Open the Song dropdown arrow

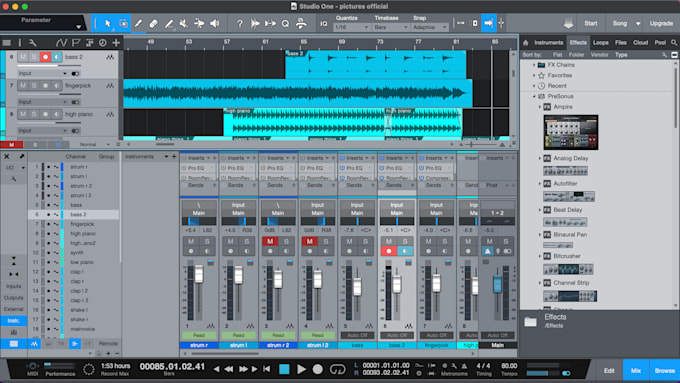pos(638,23)
